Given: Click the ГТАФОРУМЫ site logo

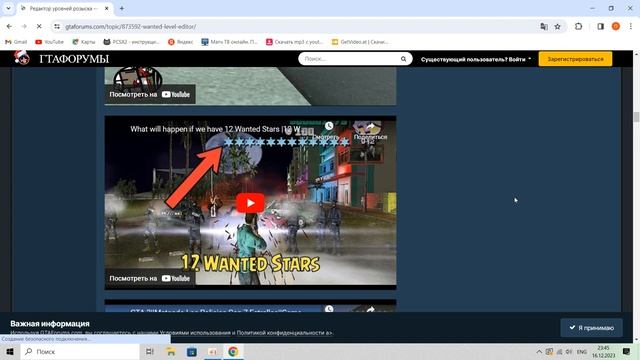Looking at the screenshot, I should (x=74, y=59).
